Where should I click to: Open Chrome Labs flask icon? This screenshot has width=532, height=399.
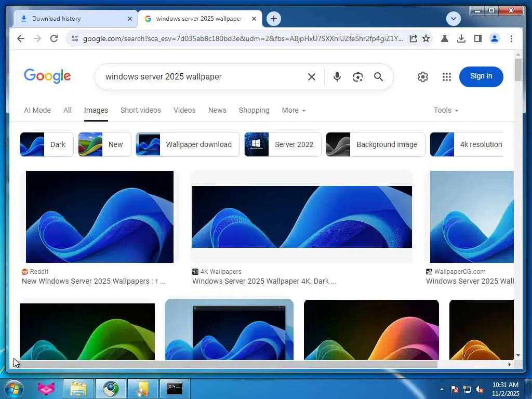[x=445, y=38]
